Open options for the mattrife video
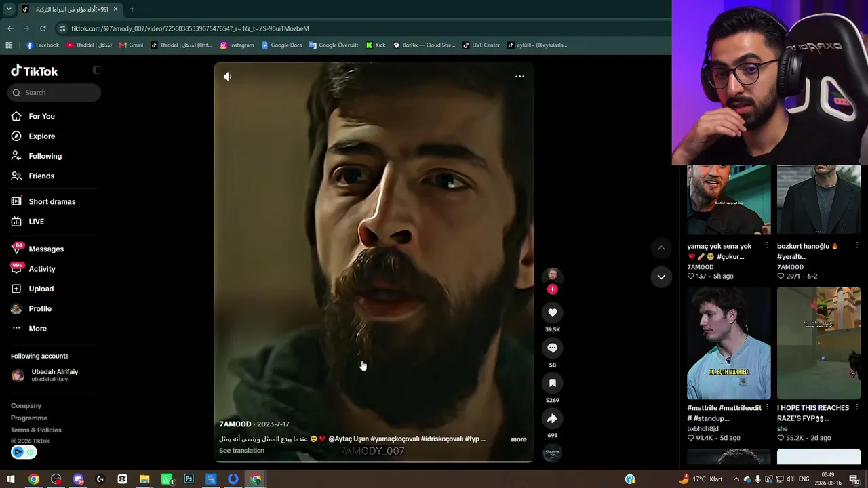Viewport: 868px width, 488px height. (x=767, y=408)
